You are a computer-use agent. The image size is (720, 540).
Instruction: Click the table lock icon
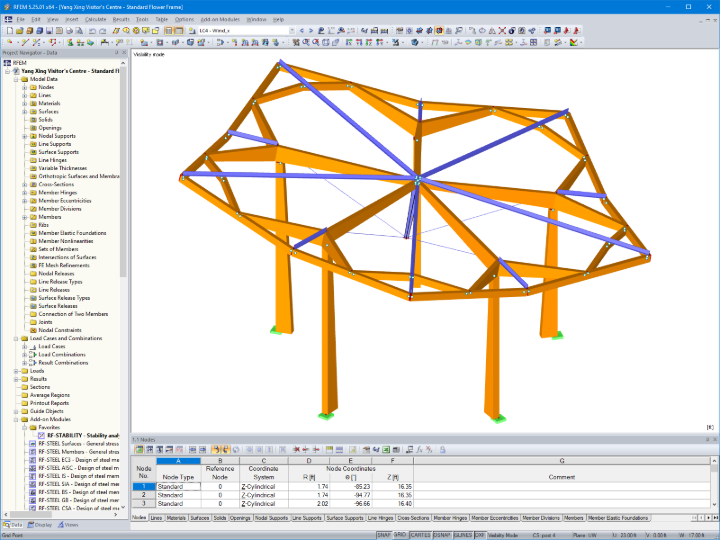442,450
